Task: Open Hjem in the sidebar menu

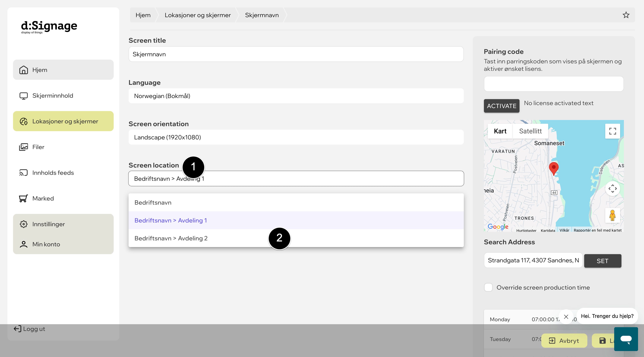Action: coord(63,70)
